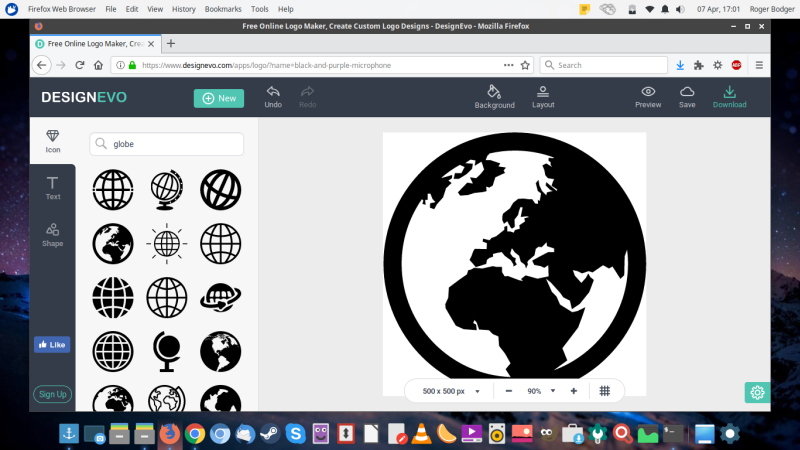Click the zoom out minus button
This screenshot has width=800, height=450.
click(x=509, y=391)
